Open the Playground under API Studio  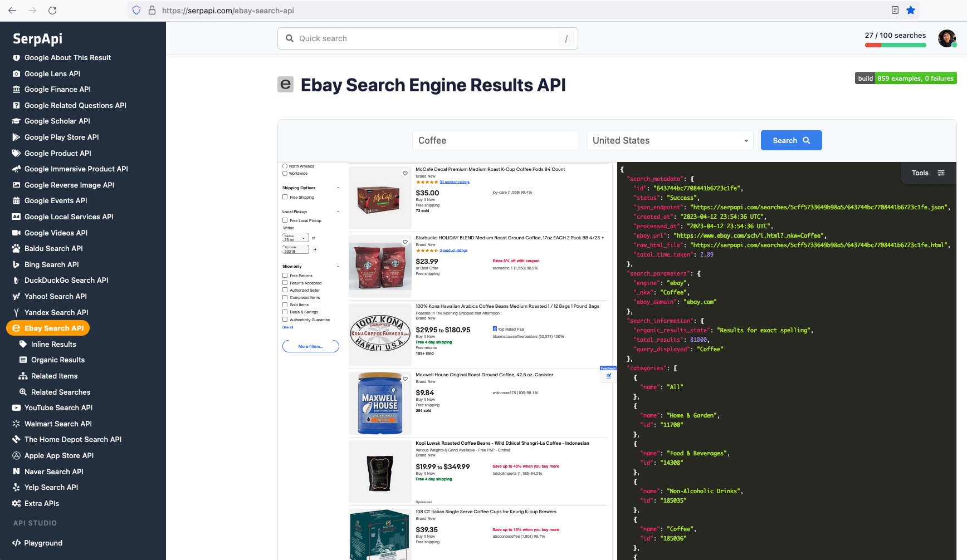point(43,543)
